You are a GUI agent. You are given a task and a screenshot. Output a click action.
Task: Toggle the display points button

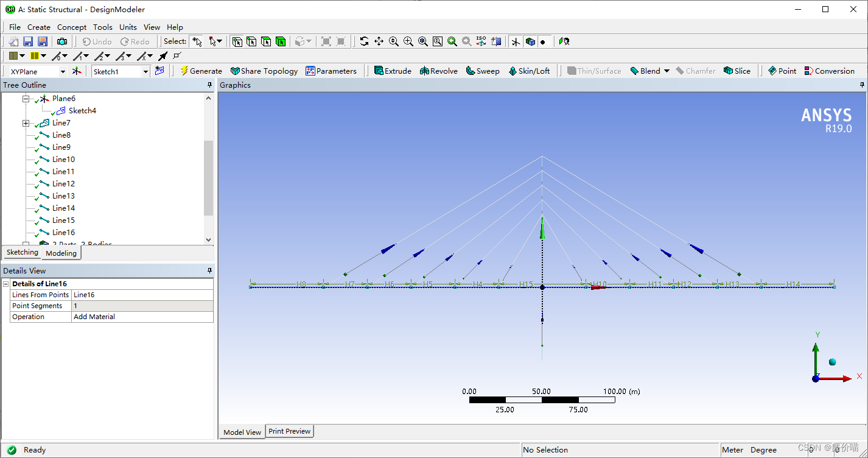[544, 41]
